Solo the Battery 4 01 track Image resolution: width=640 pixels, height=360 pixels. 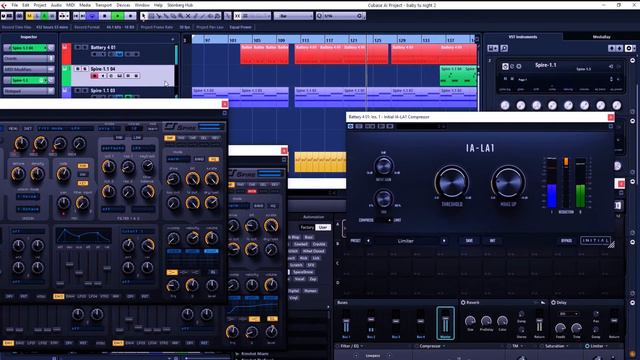tap(85, 47)
